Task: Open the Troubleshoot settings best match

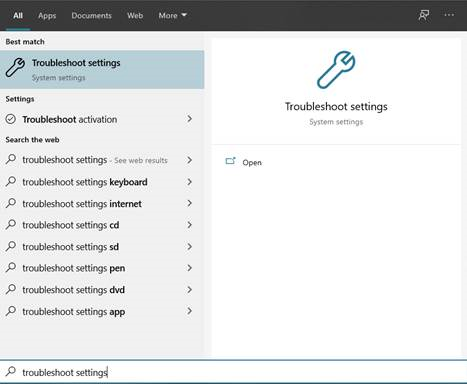Action: 102,70
